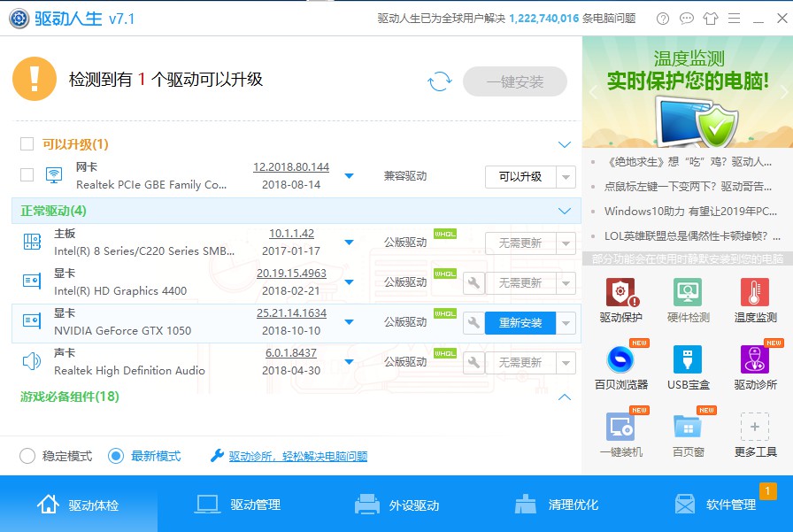Open version dropdown for NVIDIA 25.21.14.1634

click(x=349, y=322)
